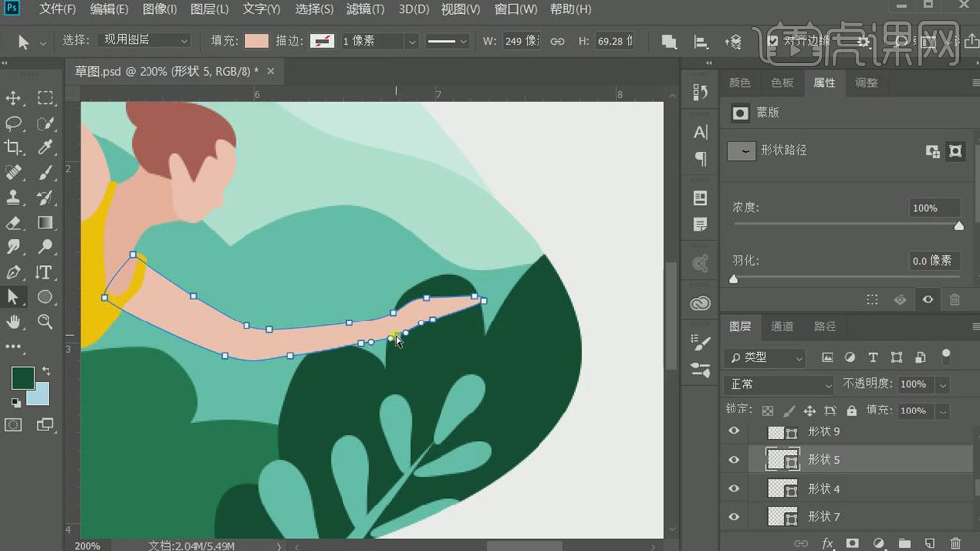This screenshot has height=551, width=980.
Task: Open the 正常 blend mode dropdown
Action: click(x=780, y=384)
